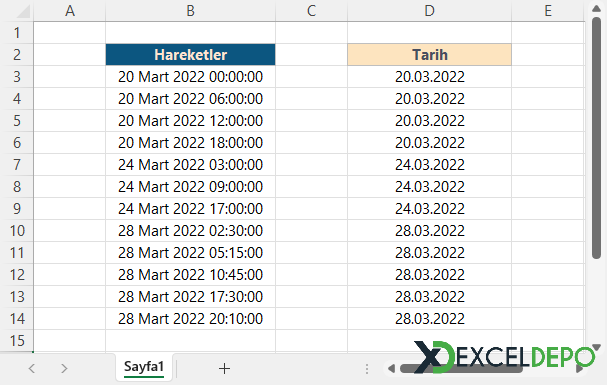This screenshot has width=607, height=385.
Task: Select column C header
Action: pyautogui.click(x=311, y=11)
